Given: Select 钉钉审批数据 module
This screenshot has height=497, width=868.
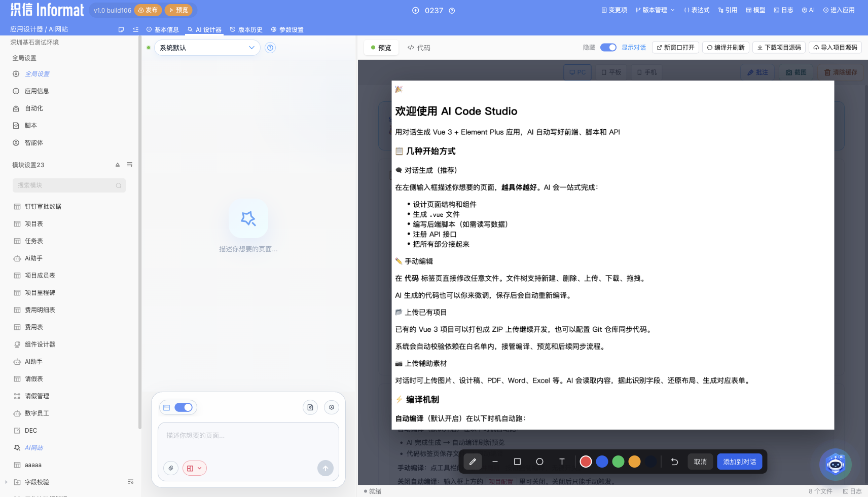Looking at the screenshot, I should coord(43,207).
